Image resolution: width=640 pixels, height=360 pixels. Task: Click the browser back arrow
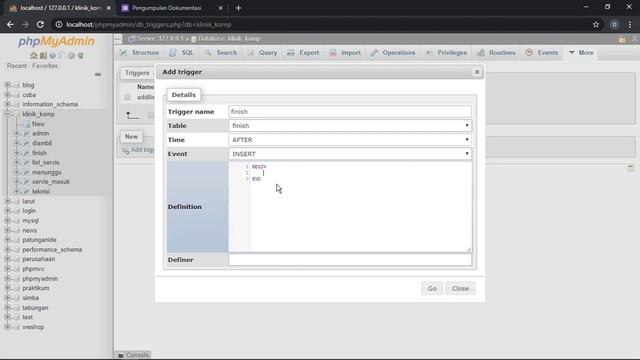(x=10, y=24)
